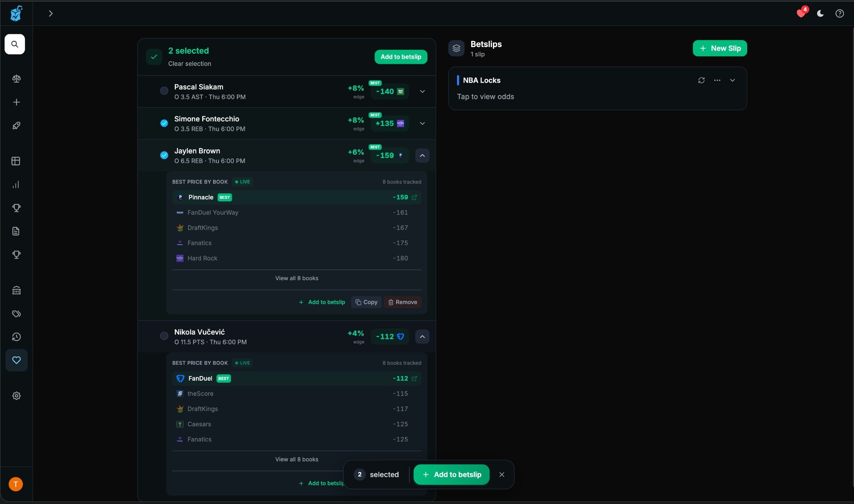Collapse the Jaylen Brown price breakdown
Viewport: 854px width, 504px height.
tap(422, 155)
